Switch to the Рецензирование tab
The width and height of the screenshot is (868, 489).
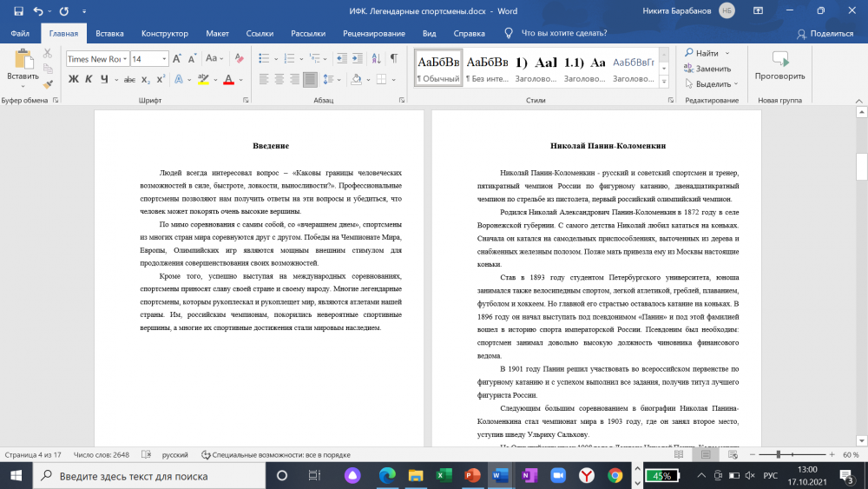point(374,33)
